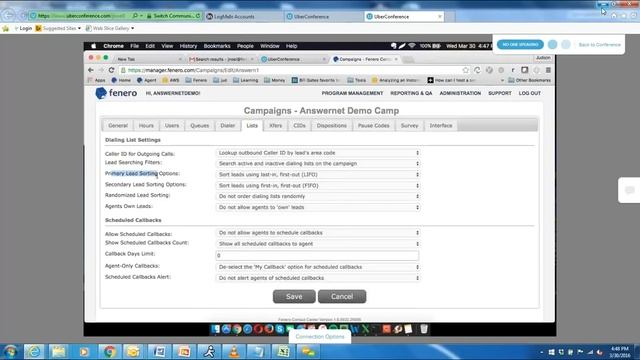Image resolution: width=640 pixels, height=360 pixels.
Task: Open Show Scheduled Callbacks Count dropdown
Action: pos(318,244)
